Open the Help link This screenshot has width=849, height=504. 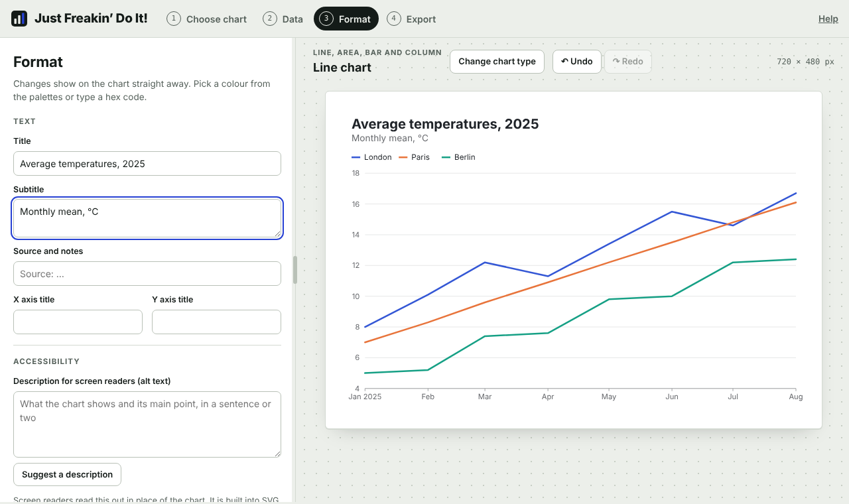coord(828,19)
